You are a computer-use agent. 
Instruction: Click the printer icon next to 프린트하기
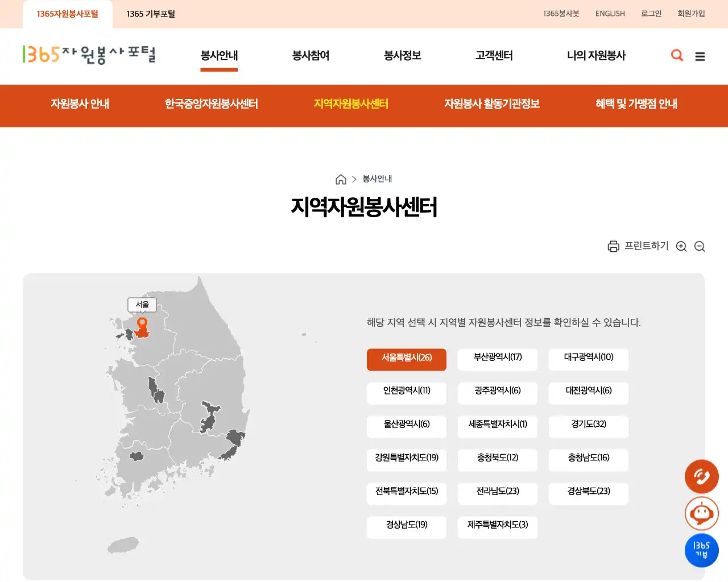(613, 246)
